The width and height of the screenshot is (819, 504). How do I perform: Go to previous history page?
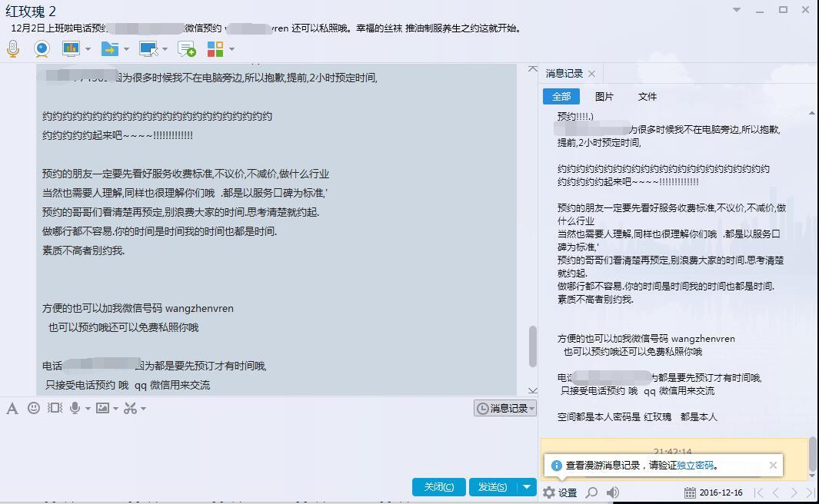tap(776, 492)
